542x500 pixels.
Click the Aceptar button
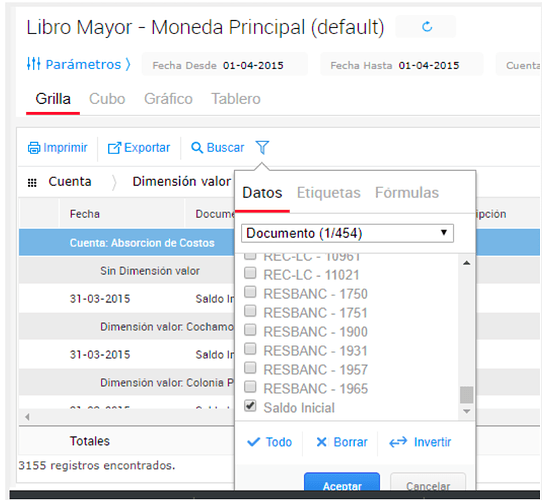click(342, 482)
